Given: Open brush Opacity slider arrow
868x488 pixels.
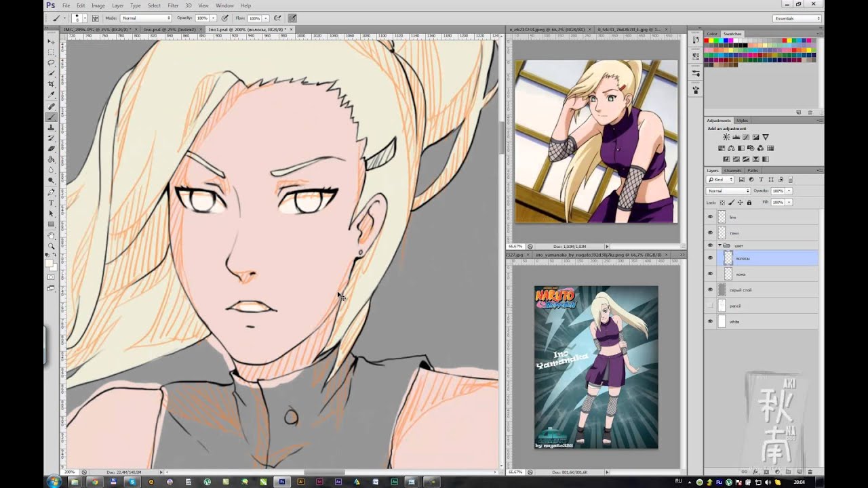Looking at the screenshot, I should [x=213, y=18].
